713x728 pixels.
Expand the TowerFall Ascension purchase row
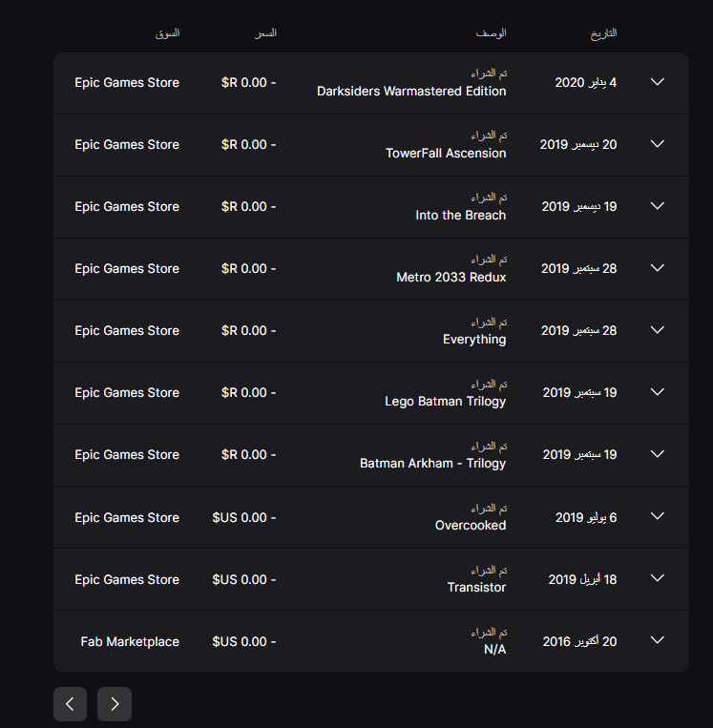tap(658, 144)
